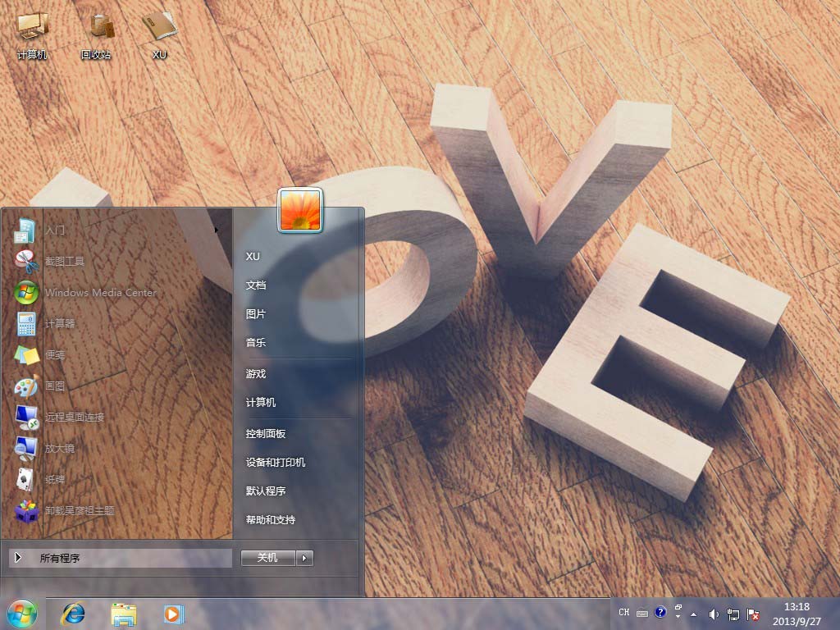Click the volume speaker tray icon
The height and width of the screenshot is (630, 840).
pos(713,614)
